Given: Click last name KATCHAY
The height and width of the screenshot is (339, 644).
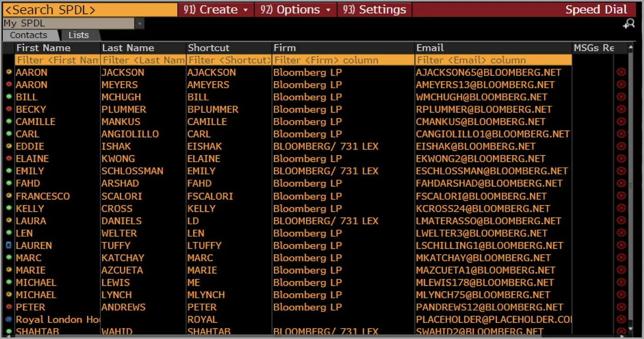Looking at the screenshot, I should click(123, 258).
